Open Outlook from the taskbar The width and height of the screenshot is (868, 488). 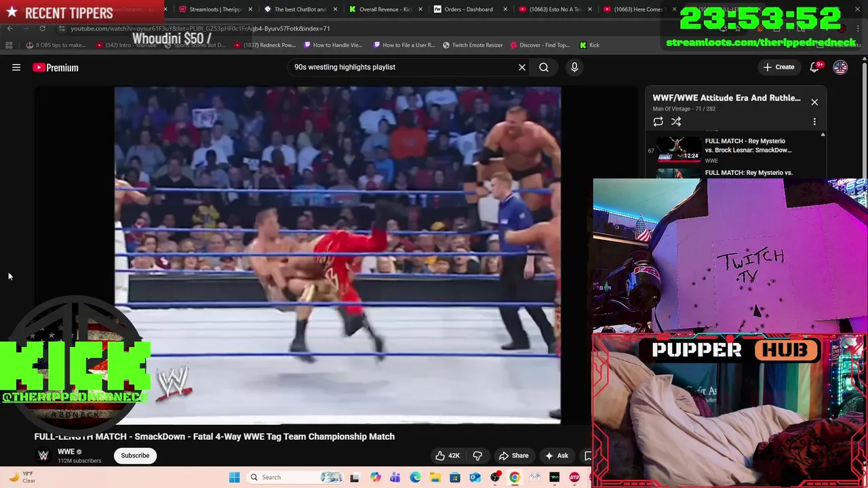pos(475,477)
